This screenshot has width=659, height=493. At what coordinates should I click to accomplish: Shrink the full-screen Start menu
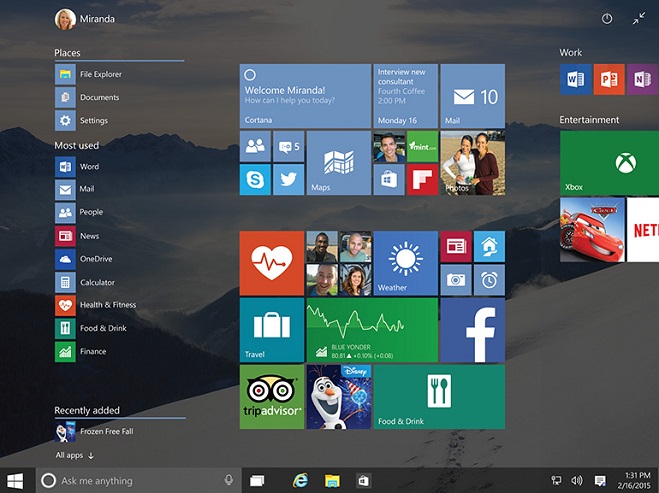(639, 18)
